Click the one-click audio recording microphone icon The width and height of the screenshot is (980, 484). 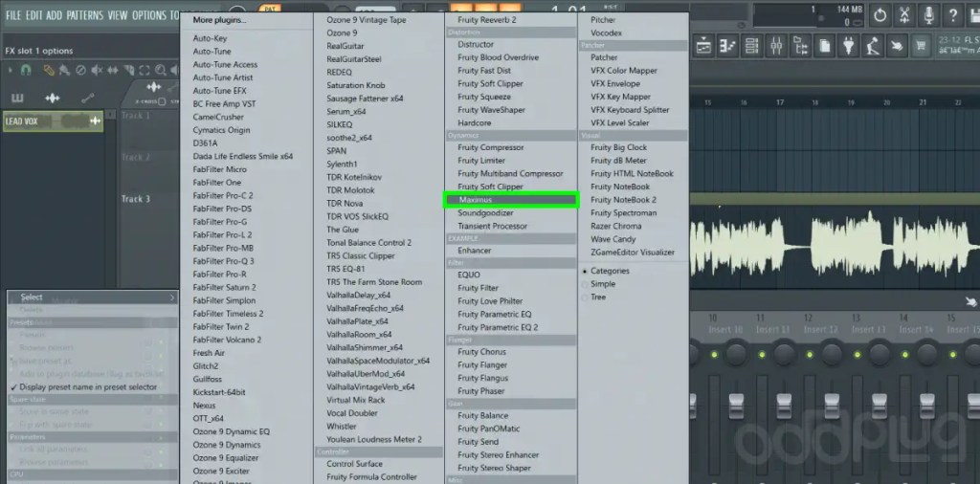tap(929, 15)
